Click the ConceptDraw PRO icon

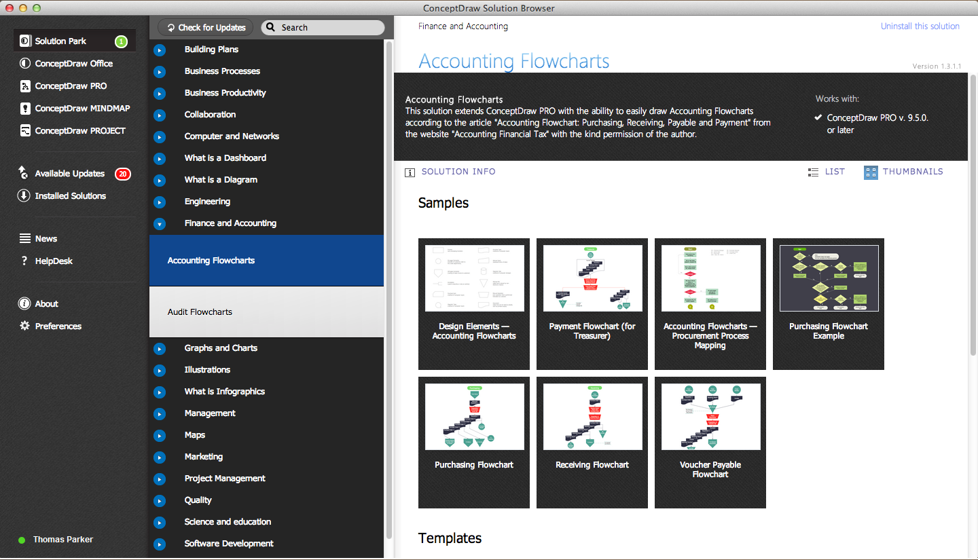click(25, 86)
